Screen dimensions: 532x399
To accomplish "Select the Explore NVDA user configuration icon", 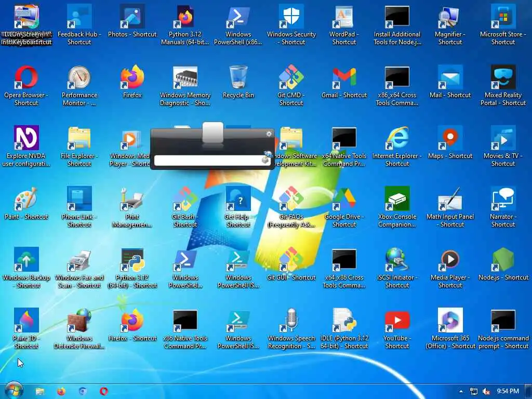I will pos(26,146).
